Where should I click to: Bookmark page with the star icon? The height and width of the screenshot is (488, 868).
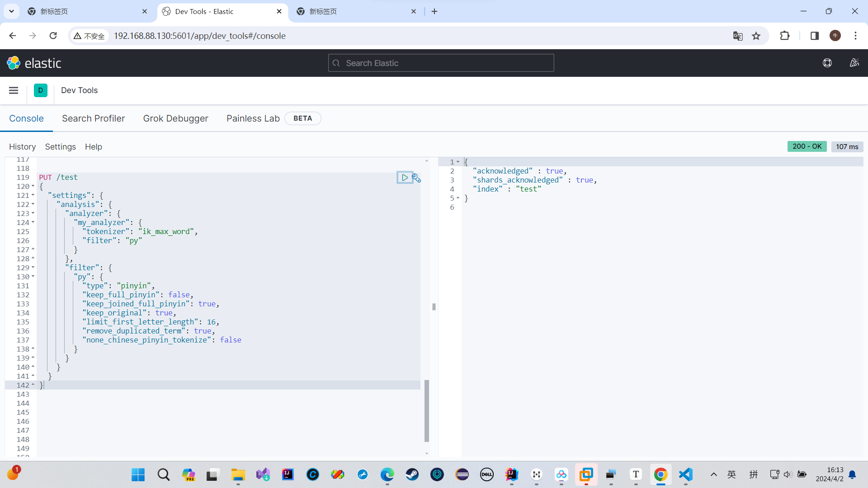(756, 36)
